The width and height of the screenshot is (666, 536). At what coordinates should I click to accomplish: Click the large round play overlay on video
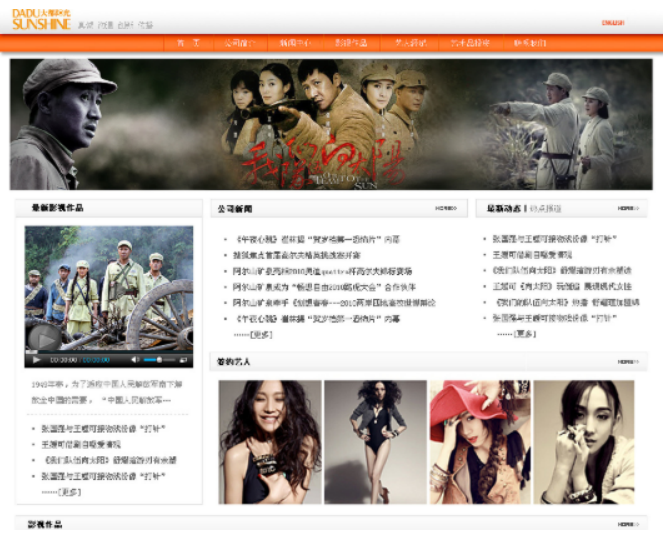point(44,339)
